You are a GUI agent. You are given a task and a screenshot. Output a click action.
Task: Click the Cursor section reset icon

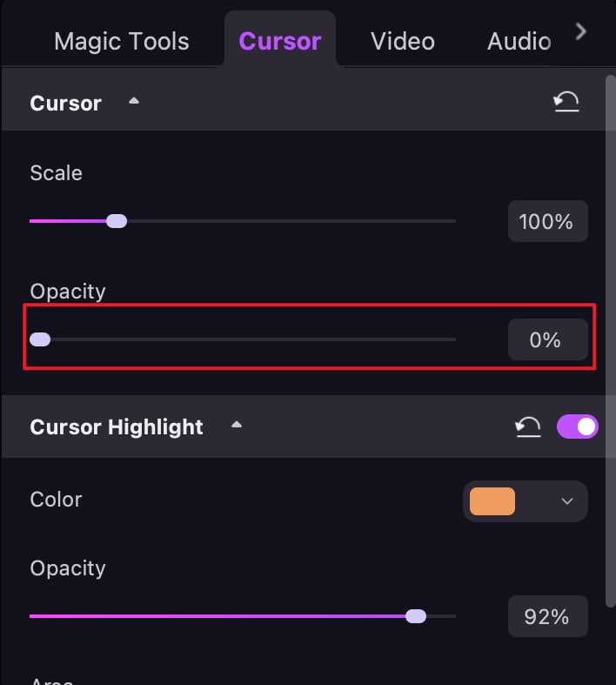click(566, 104)
